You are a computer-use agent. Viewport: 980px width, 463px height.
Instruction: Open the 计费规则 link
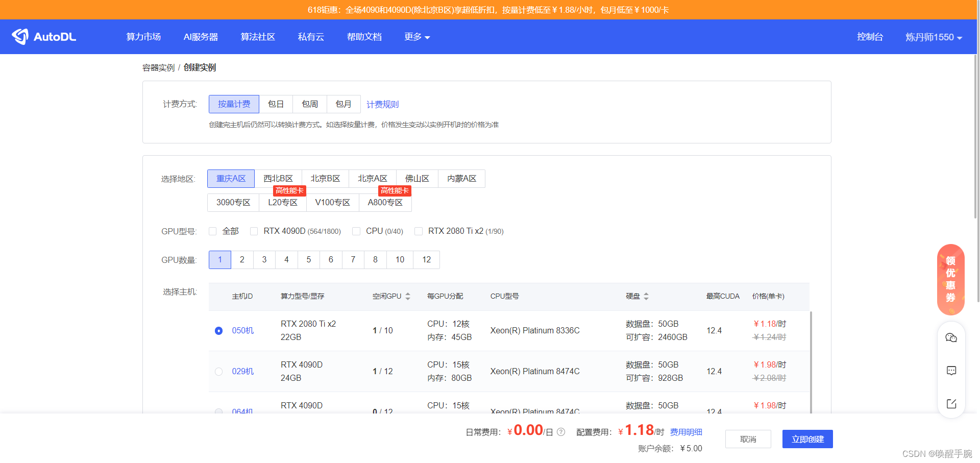point(383,104)
